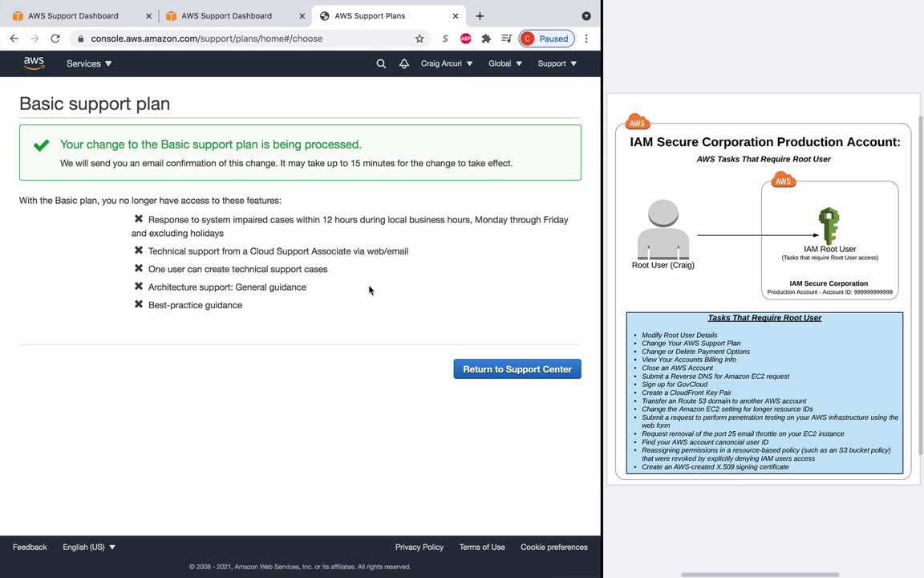The height and width of the screenshot is (578, 924).
Task: Click 'Change Your AWS Support Plan' in task list
Action: (x=691, y=344)
